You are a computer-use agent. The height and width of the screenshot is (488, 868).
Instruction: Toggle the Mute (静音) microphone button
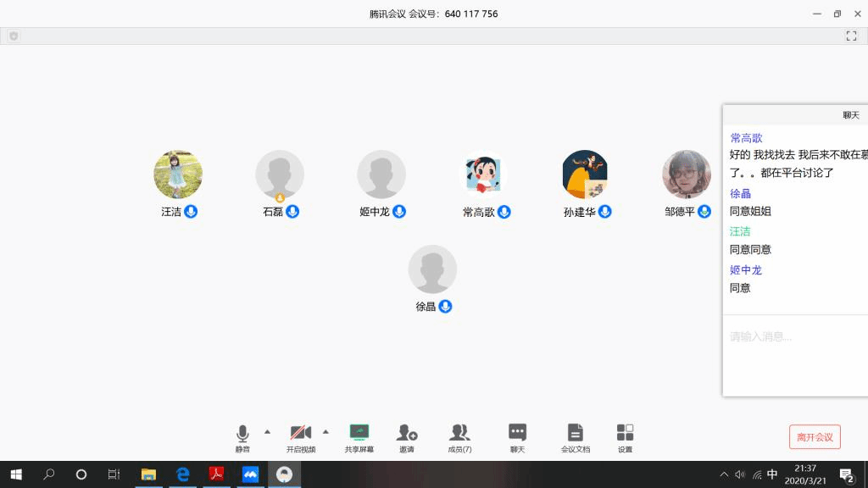[242, 433]
